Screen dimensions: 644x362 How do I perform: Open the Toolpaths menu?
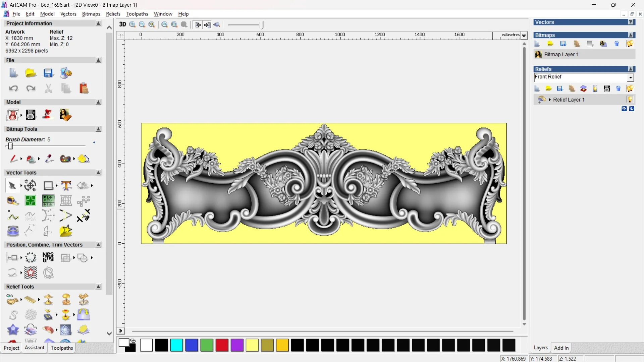coord(137,14)
